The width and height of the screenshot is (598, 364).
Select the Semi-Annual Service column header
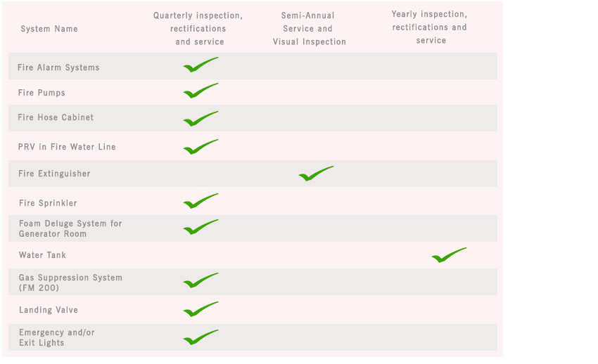tap(310, 29)
